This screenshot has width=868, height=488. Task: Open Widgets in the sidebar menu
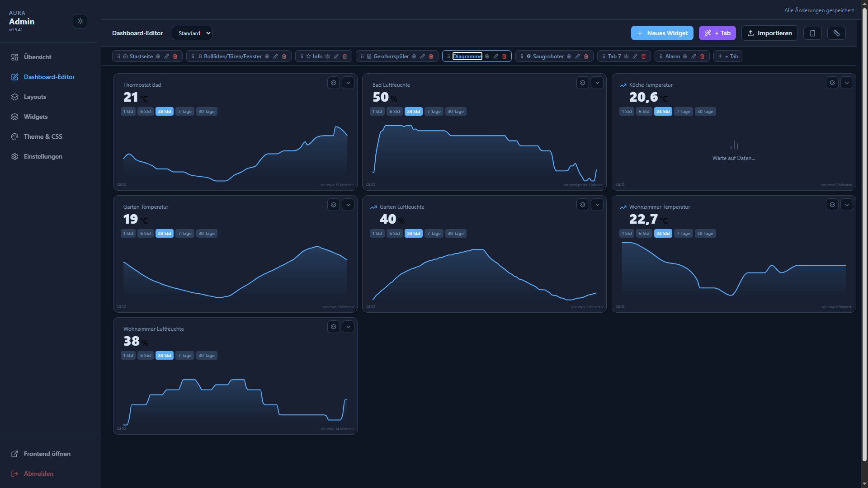(36, 117)
